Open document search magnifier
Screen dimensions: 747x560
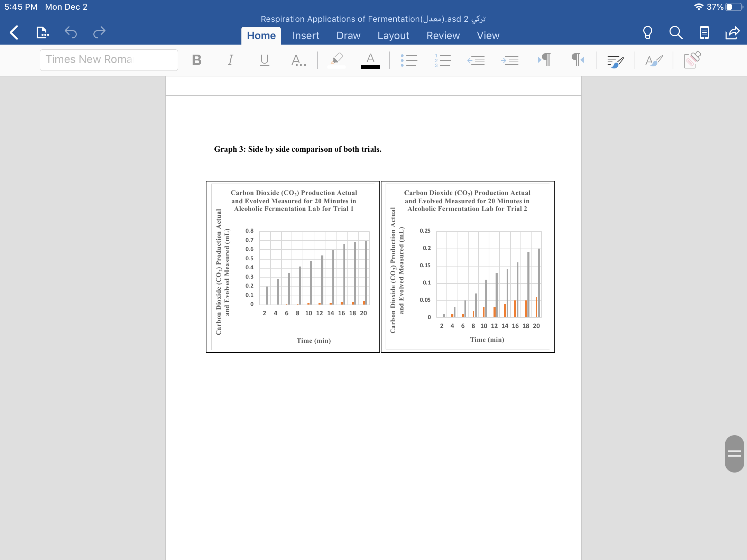[676, 33]
